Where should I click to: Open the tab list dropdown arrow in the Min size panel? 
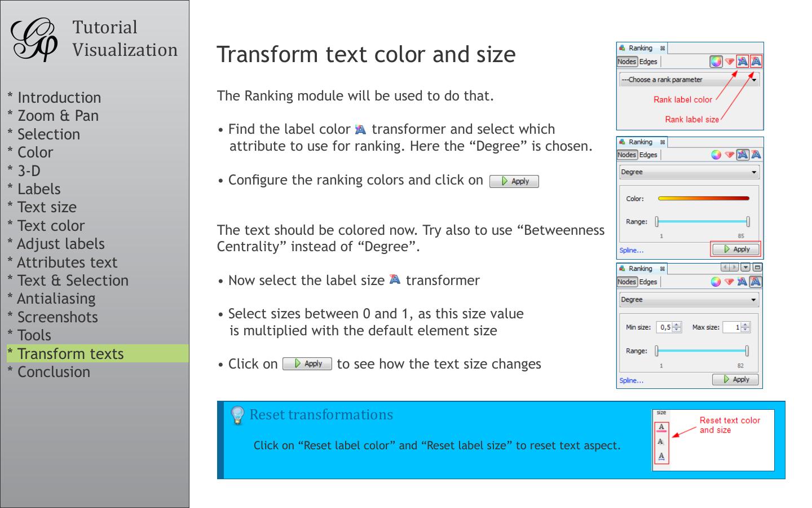click(x=745, y=268)
